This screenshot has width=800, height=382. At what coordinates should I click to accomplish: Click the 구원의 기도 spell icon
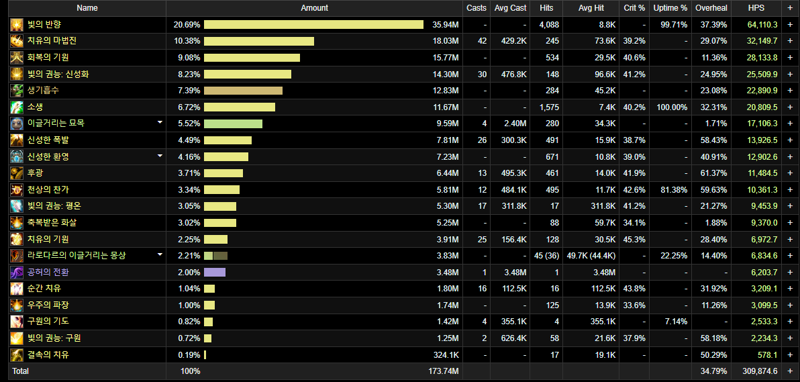17,322
